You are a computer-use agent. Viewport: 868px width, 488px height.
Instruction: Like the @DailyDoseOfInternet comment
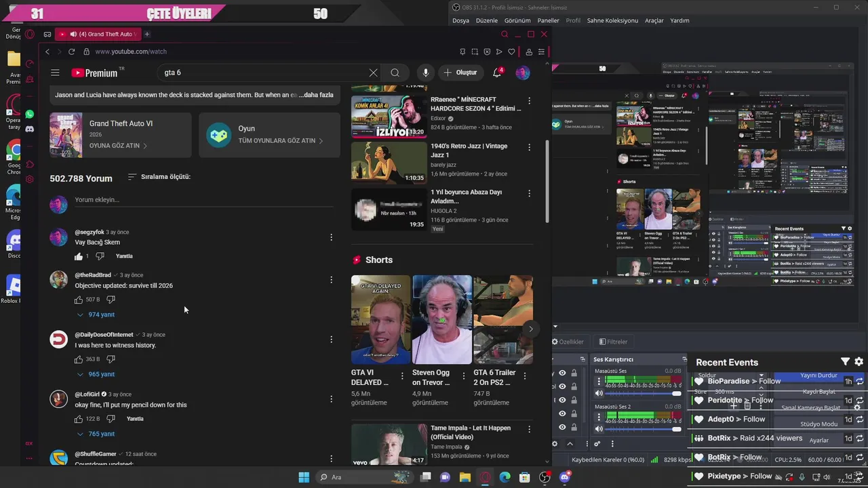(x=79, y=359)
